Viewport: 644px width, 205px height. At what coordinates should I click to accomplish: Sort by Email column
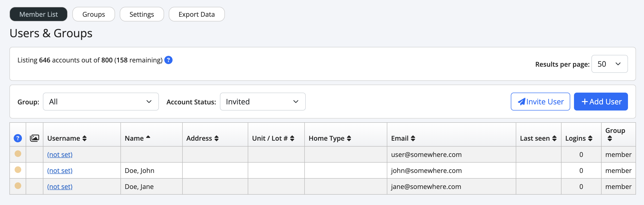pyautogui.click(x=403, y=138)
